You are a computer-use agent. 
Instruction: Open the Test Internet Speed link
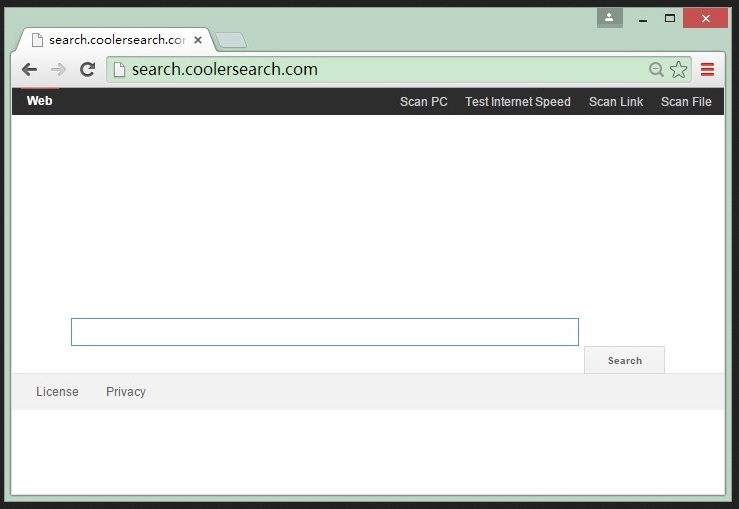[517, 102]
